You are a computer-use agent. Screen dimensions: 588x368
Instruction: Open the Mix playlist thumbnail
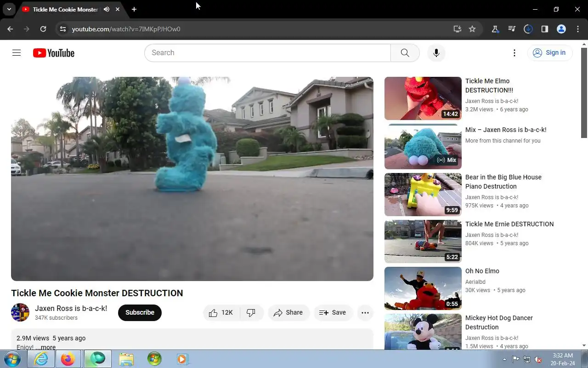pyautogui.click(x=423, y=146)
